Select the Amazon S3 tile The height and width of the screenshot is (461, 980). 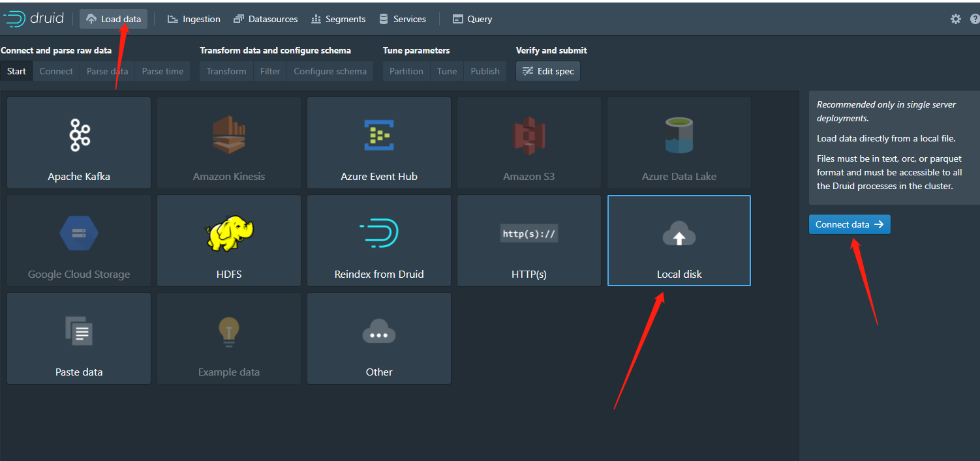click(529, 143)
